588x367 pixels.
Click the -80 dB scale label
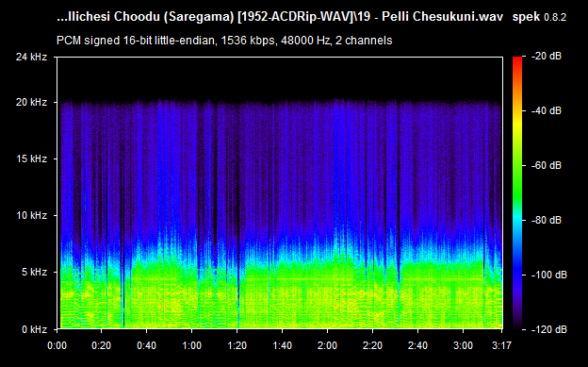pyautogui.click(x=547, y=220)
